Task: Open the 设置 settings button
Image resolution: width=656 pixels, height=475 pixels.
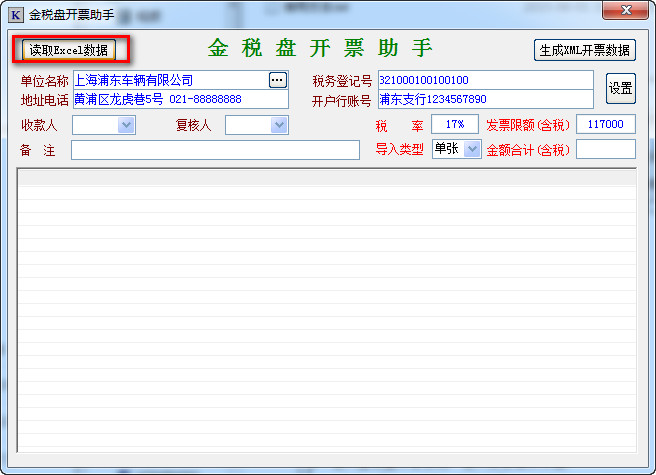Action: (x=620, y=88)
